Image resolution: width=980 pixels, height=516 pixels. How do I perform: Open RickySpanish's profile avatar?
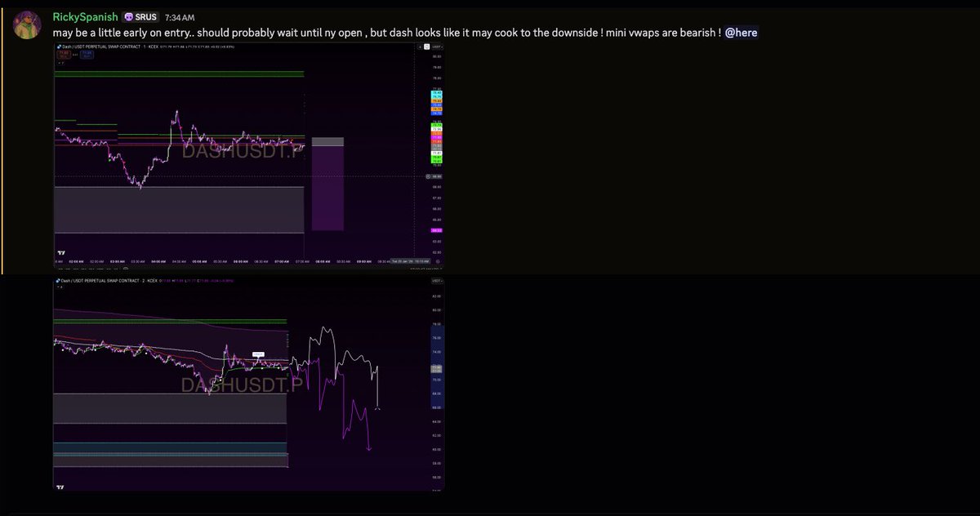pyautogui.click(x=26, y=25)
